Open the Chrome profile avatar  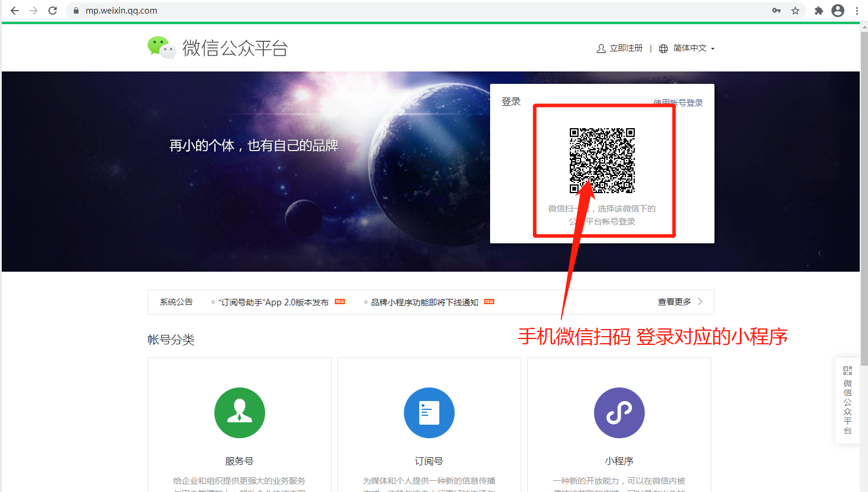pyautogui.click(x=838, y=11)
